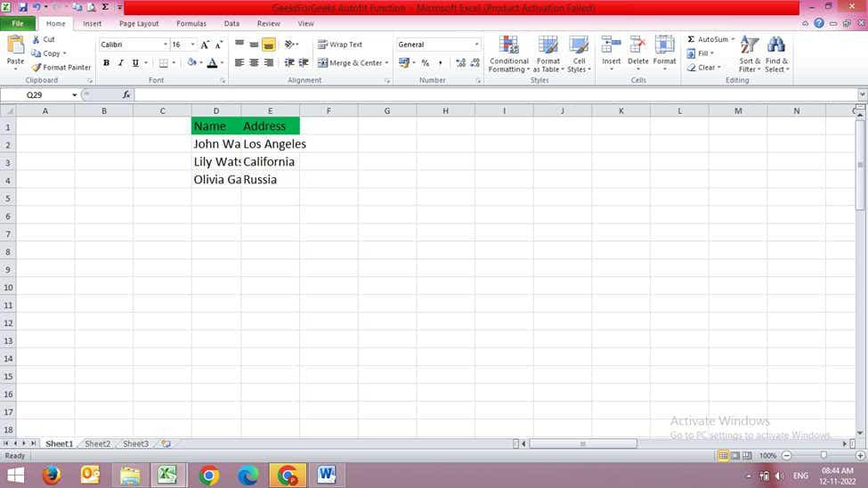868x488 pixels.
Task: Expand the General number format dropdown
Action: pos(476,45)
